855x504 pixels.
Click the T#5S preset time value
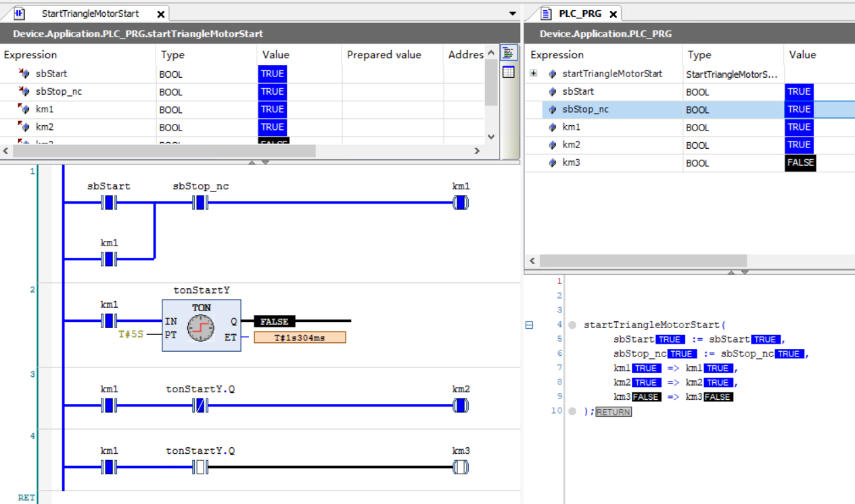click(x=131, y=334)
